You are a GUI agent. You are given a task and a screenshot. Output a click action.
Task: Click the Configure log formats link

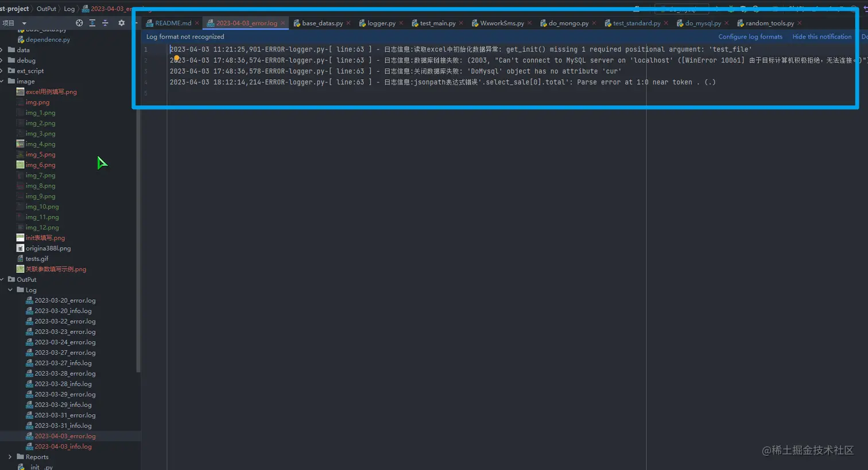(750, 36)
